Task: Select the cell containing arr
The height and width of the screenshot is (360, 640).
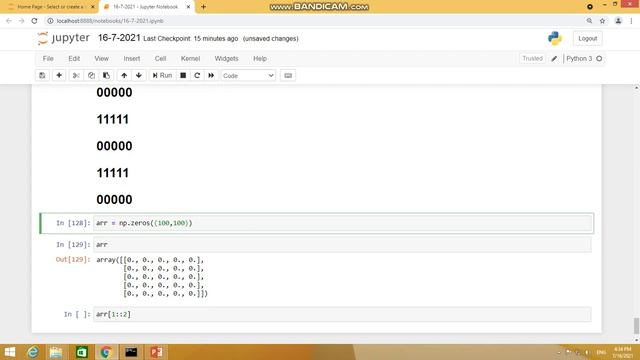Action: tap(342, 244)
